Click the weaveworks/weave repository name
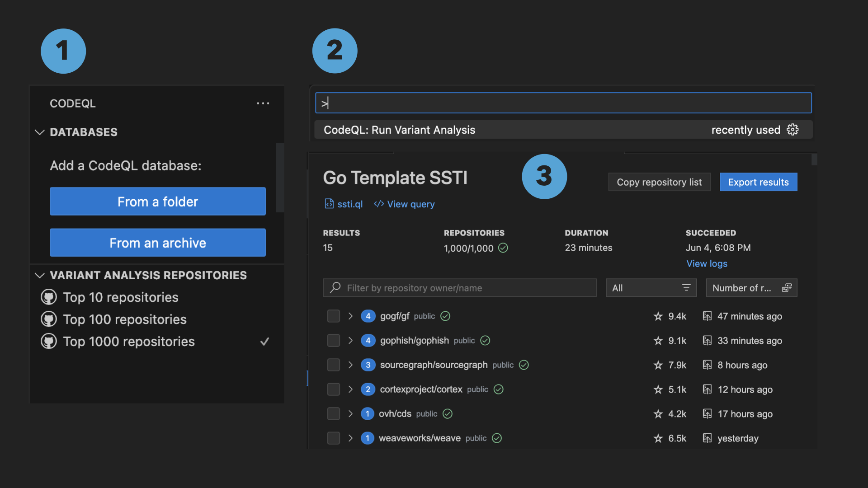This screenshot has width=868, height=488. (x=420, y=438)
